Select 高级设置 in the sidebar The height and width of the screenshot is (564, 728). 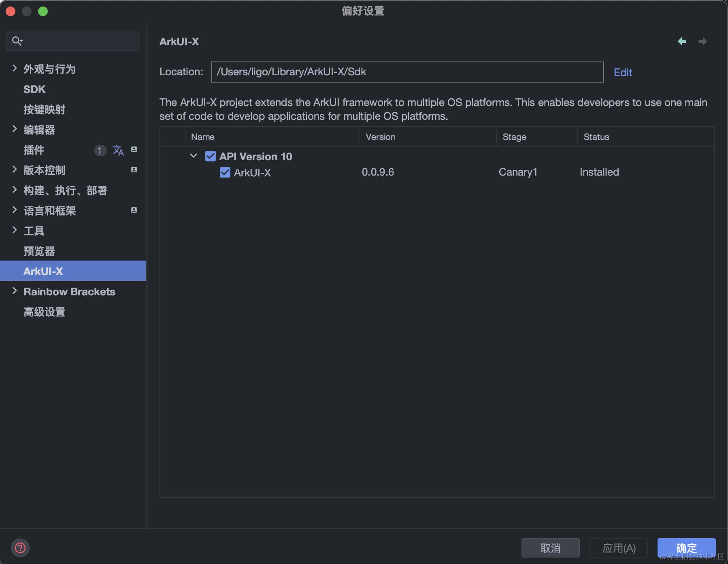pos(45,312)
